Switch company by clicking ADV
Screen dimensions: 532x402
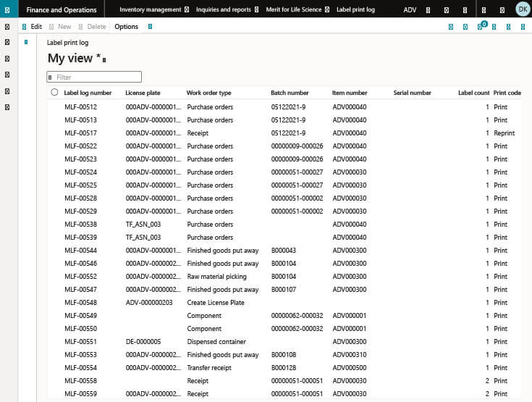click(x=410, y=10)
